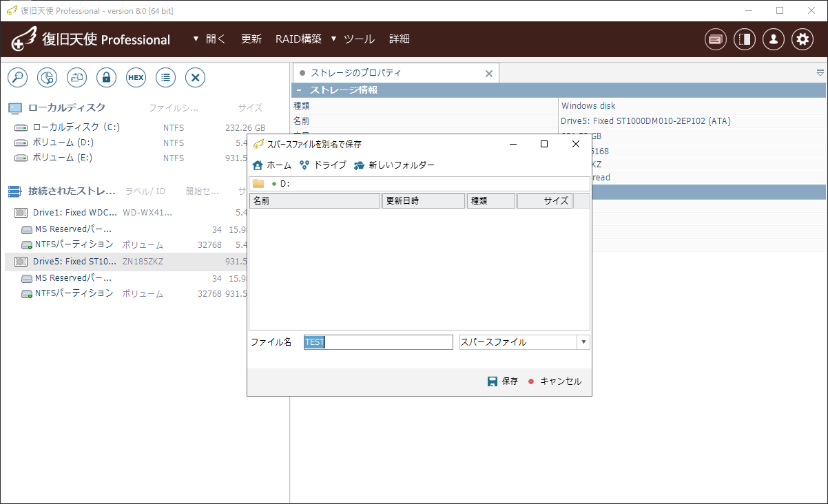
Task: Open the tab list dropdown arrow at the tab bar's end
Action: (x=820, y=72)
